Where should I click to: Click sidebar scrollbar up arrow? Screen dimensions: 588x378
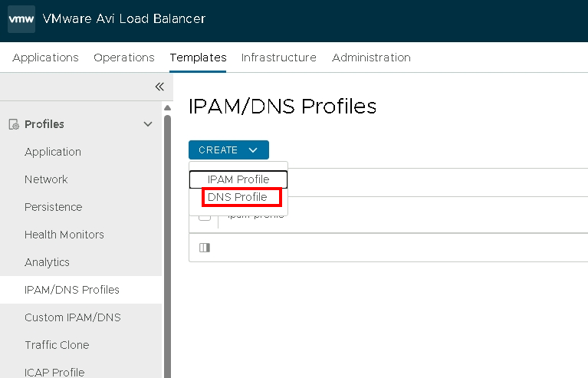click(168, 108)
